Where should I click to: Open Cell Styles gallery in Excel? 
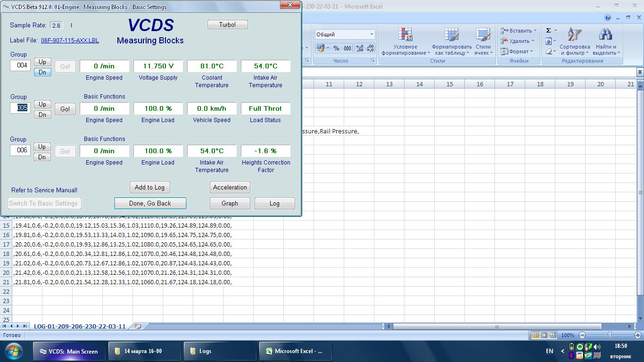483,41
